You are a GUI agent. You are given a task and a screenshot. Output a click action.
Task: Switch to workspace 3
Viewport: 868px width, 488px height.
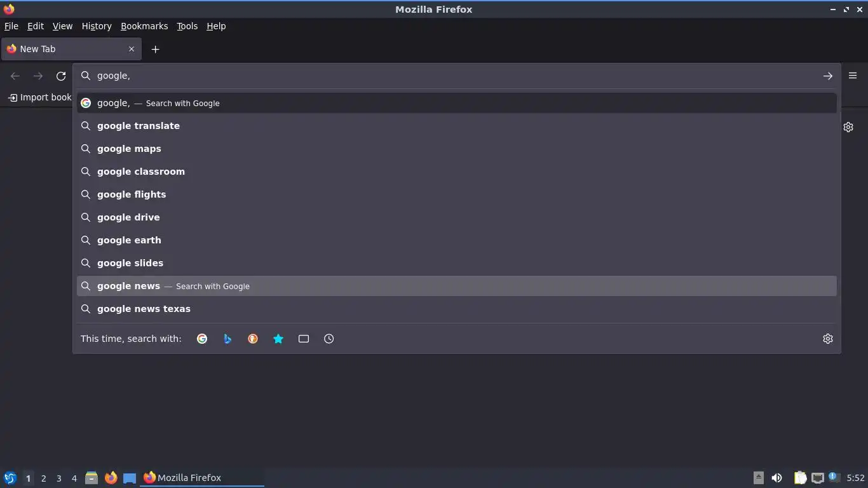[58, 478]
